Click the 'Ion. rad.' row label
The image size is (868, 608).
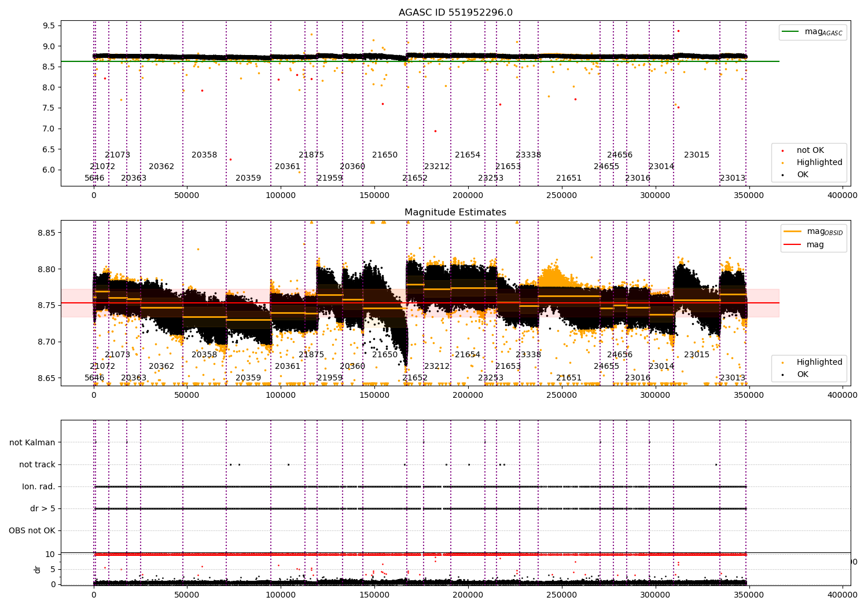click(39, 486)
